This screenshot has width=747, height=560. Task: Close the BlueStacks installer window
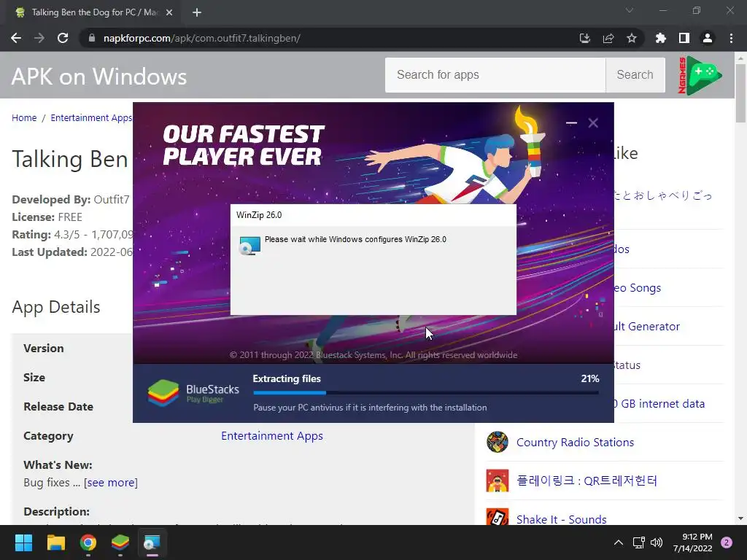click(x=593, y=122)
